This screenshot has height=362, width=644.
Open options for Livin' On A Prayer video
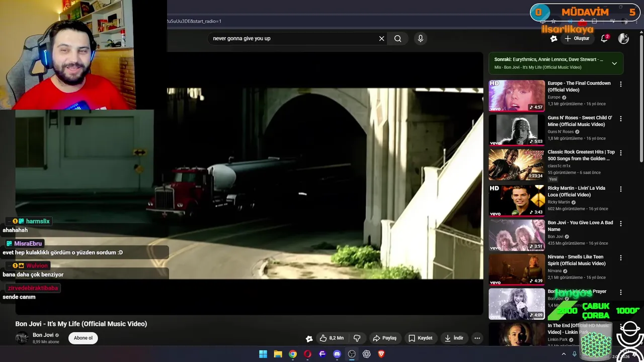coord(620,292)
